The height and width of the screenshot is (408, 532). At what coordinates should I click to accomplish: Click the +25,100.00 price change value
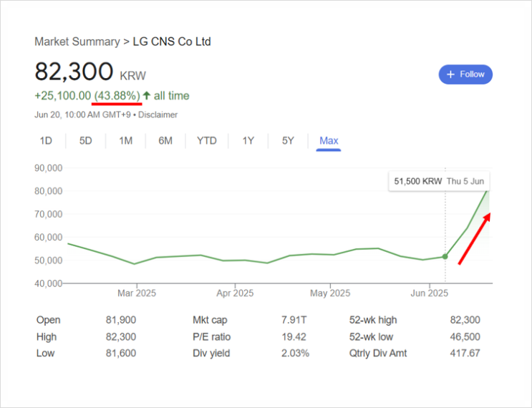tap(63, 96)
